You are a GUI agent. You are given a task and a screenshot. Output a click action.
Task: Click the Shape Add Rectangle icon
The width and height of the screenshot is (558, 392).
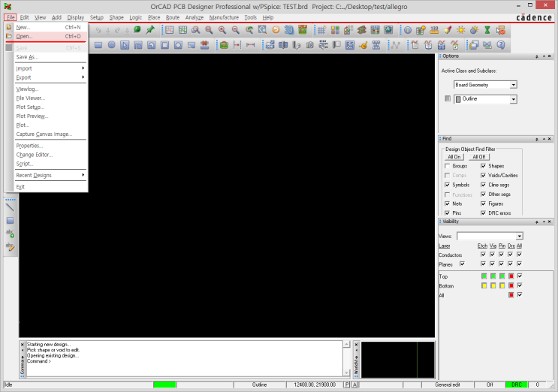98,45
